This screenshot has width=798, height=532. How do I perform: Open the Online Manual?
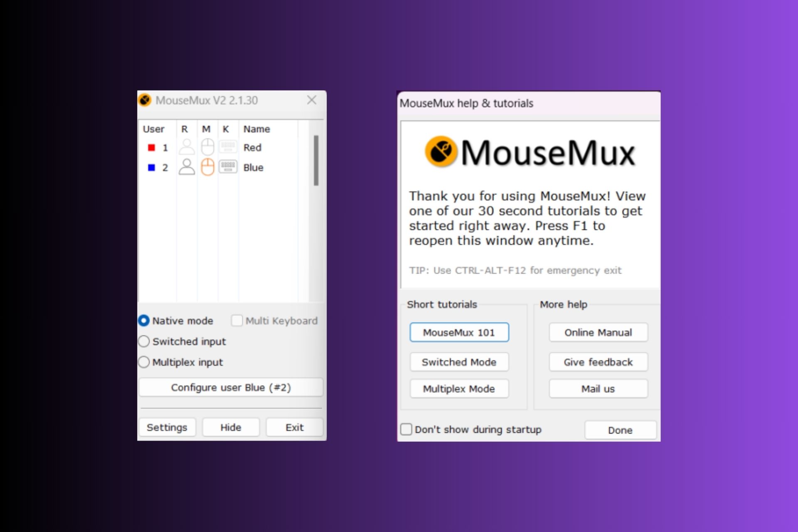(x=598, y=332)
